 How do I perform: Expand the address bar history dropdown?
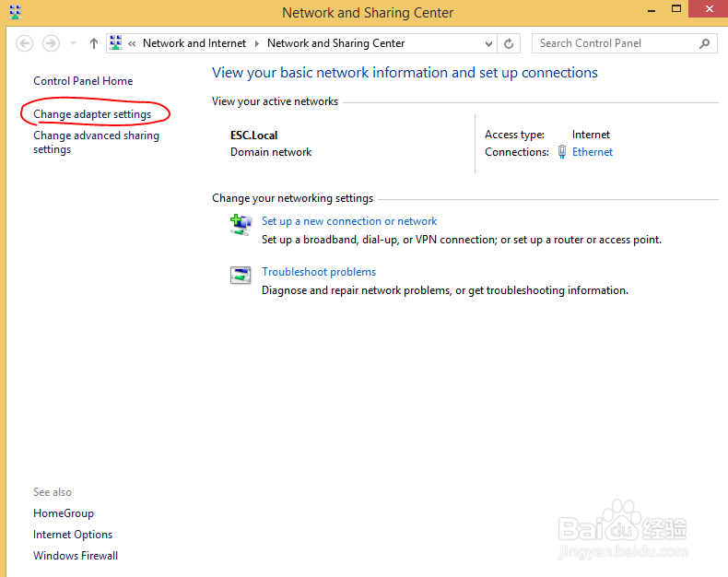[x=488, y=44]
